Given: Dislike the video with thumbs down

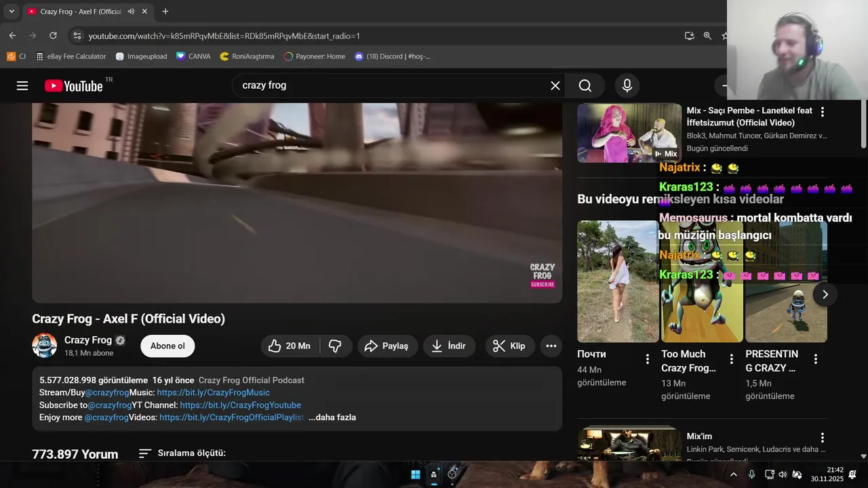Looking at the screenshot, I should [336, 346].
